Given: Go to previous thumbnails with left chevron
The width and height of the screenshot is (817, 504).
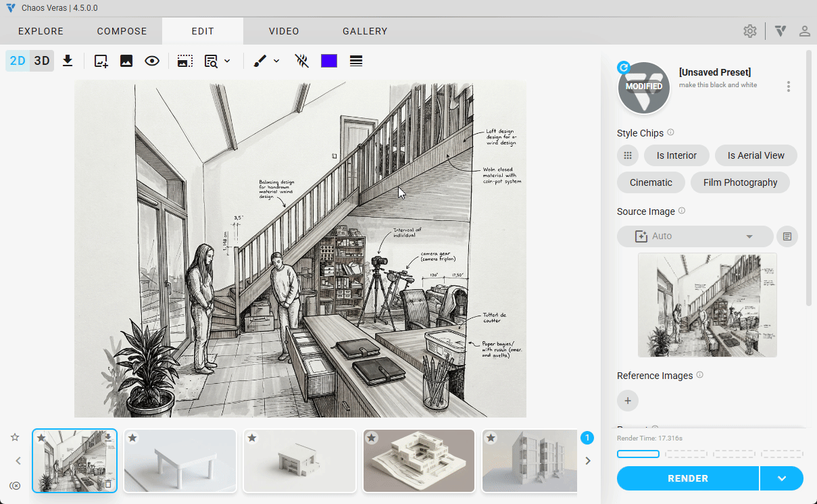Looking at the screenshot, I should click(x=18, y=461).
